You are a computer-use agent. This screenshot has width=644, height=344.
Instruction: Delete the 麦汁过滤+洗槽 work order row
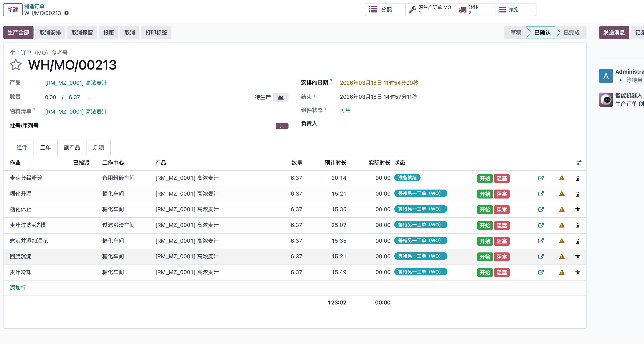[x=578, y=226]
